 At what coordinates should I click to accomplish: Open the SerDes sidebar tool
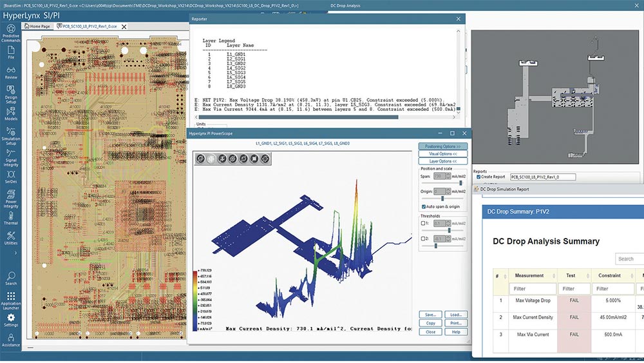[x=11, y=177]
